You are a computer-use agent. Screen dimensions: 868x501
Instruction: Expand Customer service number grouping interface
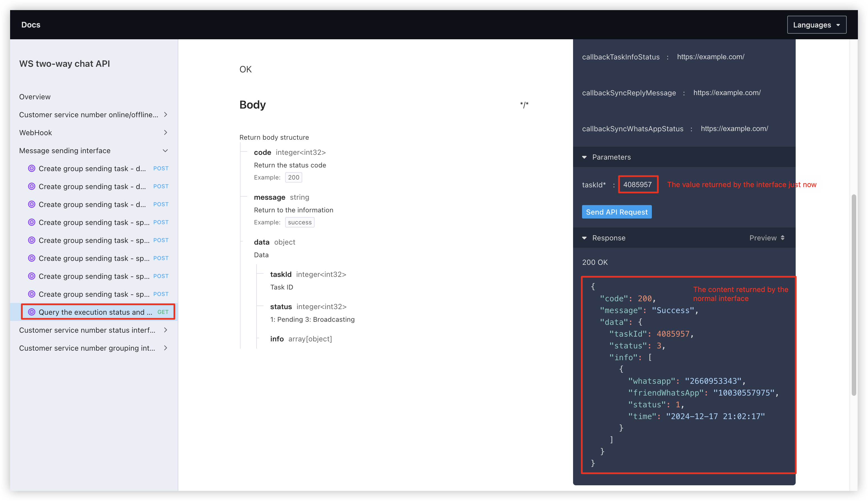tap(166, 348)
